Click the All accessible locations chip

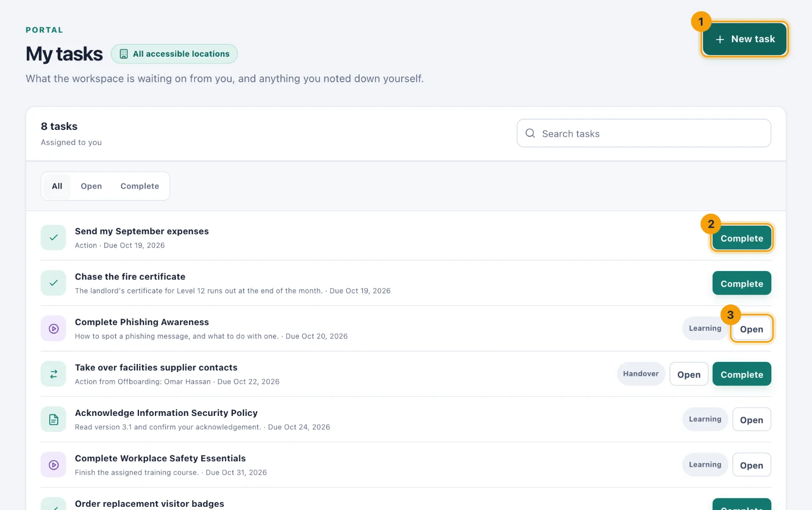click(174, 53)
